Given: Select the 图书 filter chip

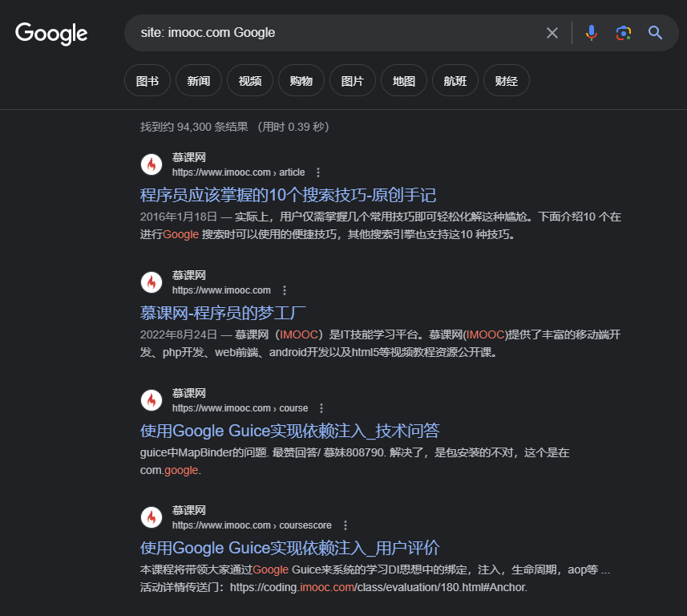Looking at the screenshot, I should tap(148, 81).
